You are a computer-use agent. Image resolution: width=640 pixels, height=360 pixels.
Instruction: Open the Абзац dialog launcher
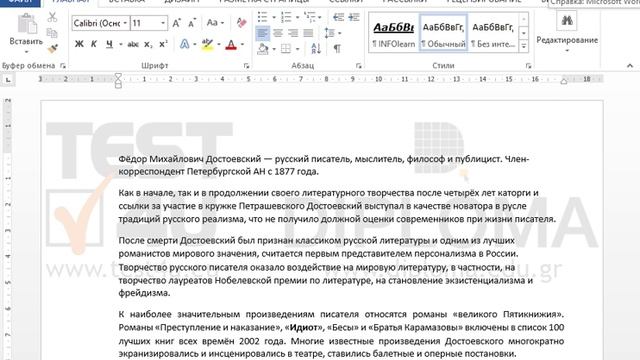pyautogui.click(x=359, y=66)
